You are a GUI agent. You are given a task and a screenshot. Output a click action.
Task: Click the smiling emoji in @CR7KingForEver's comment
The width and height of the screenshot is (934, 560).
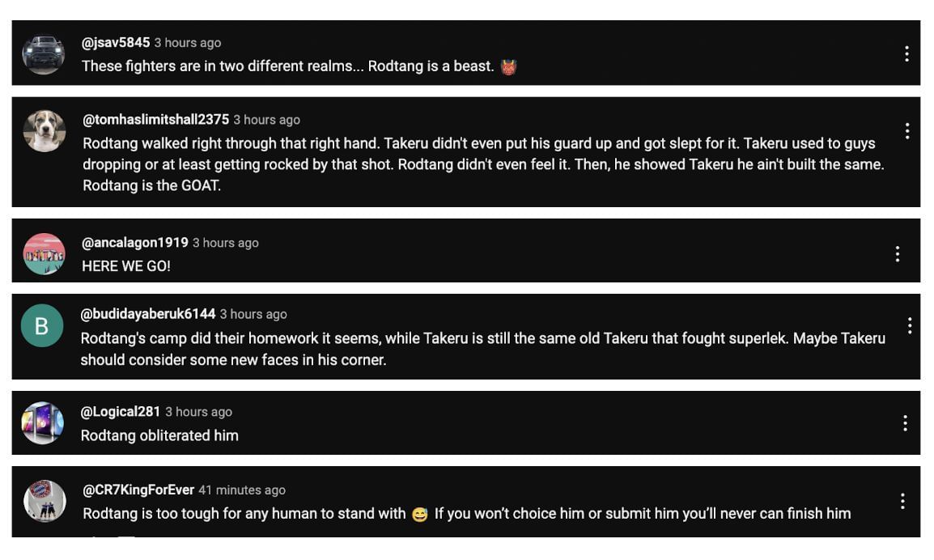pyautogui.click(x=419, y=513)
